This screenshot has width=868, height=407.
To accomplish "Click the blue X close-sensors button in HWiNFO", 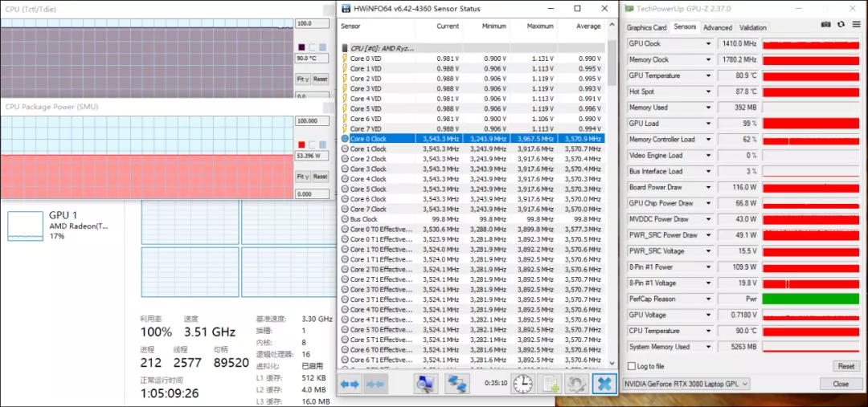I will tap(604, 384).
